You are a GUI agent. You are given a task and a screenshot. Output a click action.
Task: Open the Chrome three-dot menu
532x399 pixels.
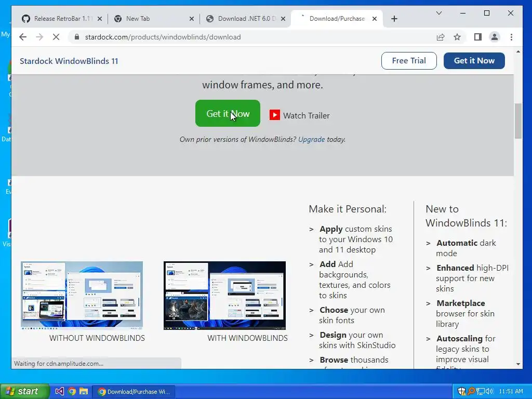(x=512, y=37)
